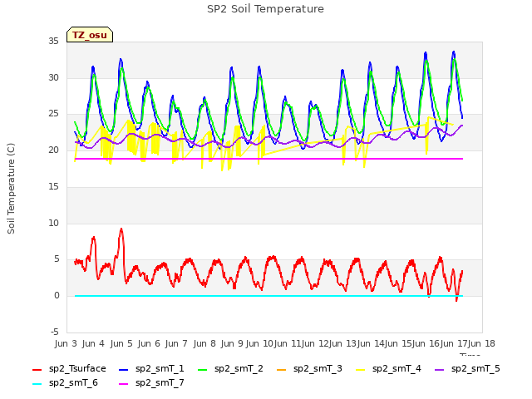Click the red Tsurface peak on Jun 5
Viewport: 532px width, 399px height.
(x=121, y=231)
